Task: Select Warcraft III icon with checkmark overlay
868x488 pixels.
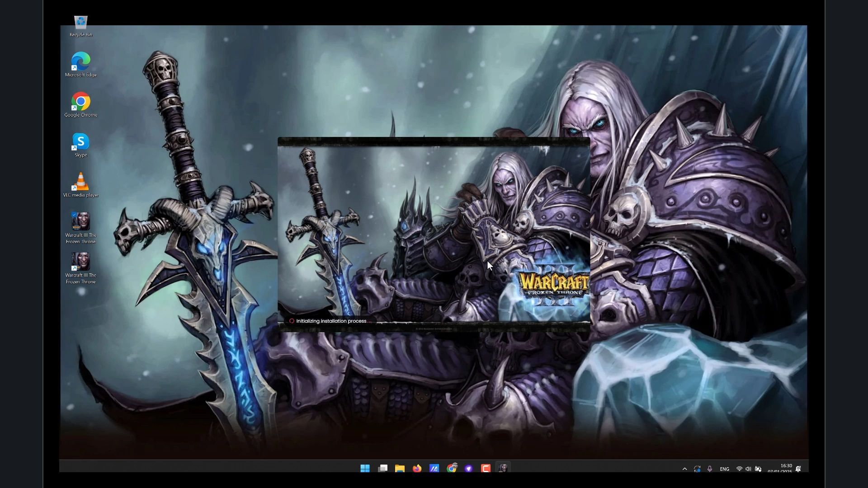Action: tap(81, 228)
